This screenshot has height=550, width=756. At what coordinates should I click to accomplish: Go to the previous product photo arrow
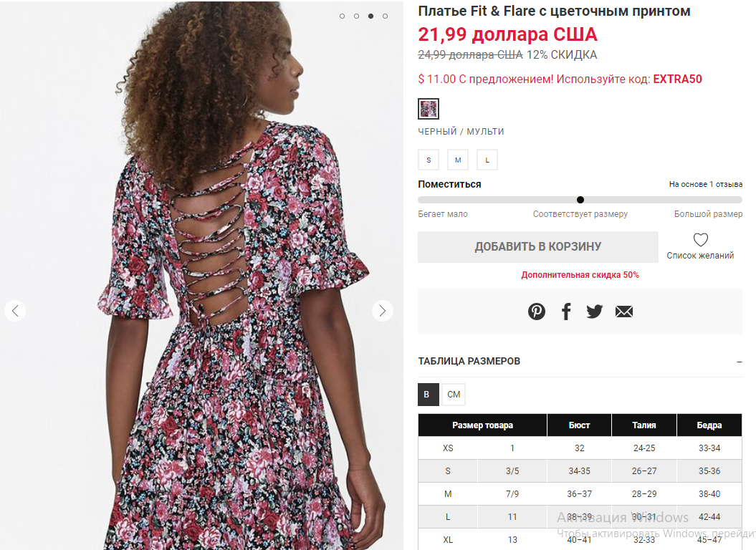[15, 311]
